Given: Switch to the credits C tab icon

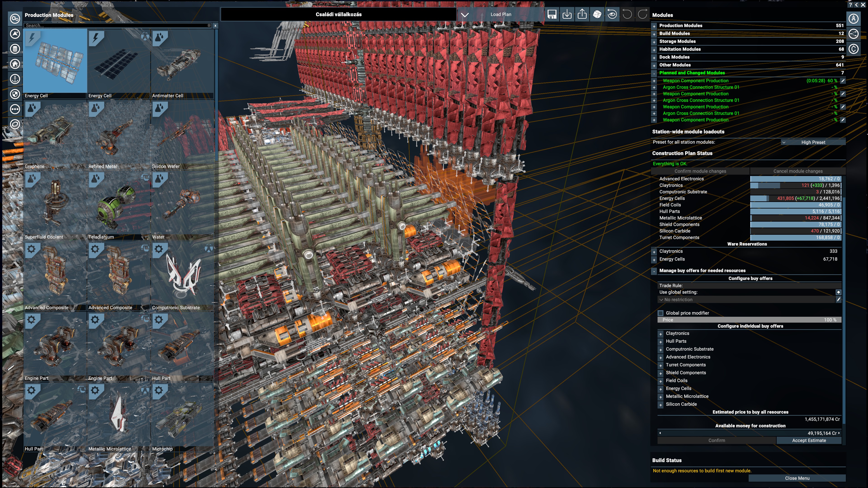Looking at the screenshot, I should (x=854, y=49).
